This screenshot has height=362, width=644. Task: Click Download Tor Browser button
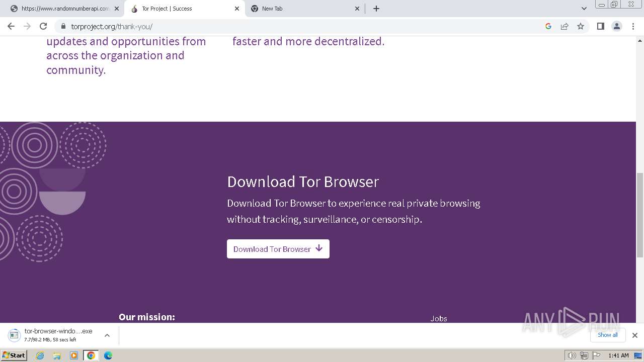(x=278, y=249)
